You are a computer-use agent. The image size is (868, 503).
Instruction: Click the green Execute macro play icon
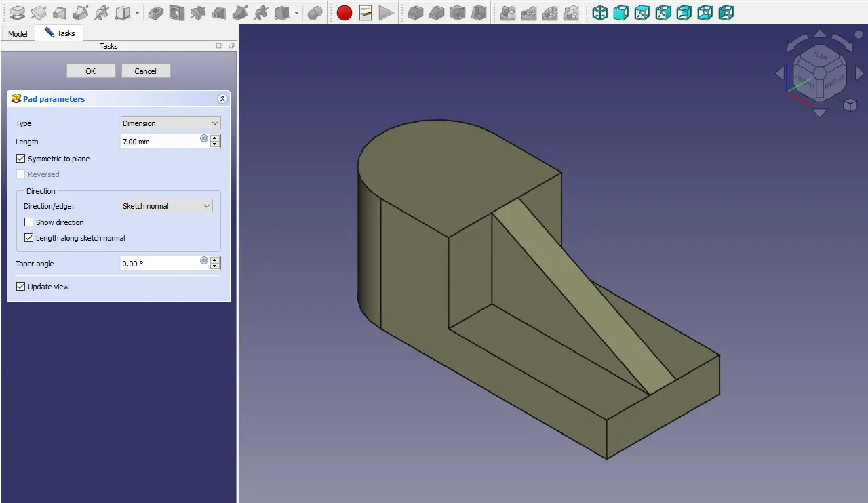tap(386, 12)
